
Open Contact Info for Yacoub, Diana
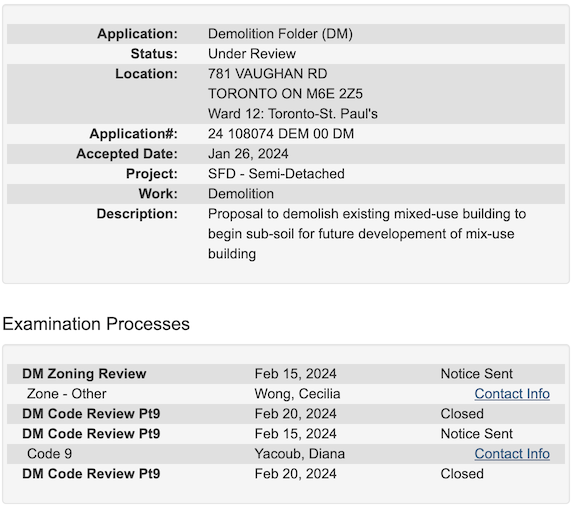512,454
